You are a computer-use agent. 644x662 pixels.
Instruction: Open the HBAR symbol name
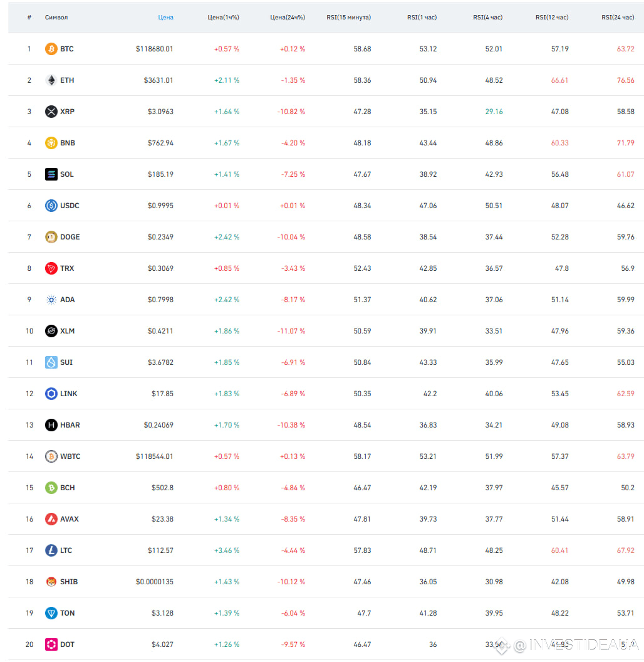(x=70, y=425)
